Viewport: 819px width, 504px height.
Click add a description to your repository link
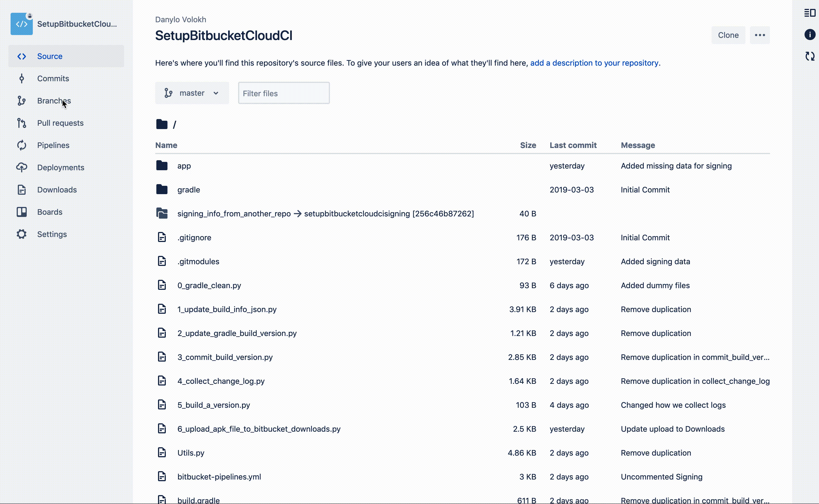click(x=594, y=63)
